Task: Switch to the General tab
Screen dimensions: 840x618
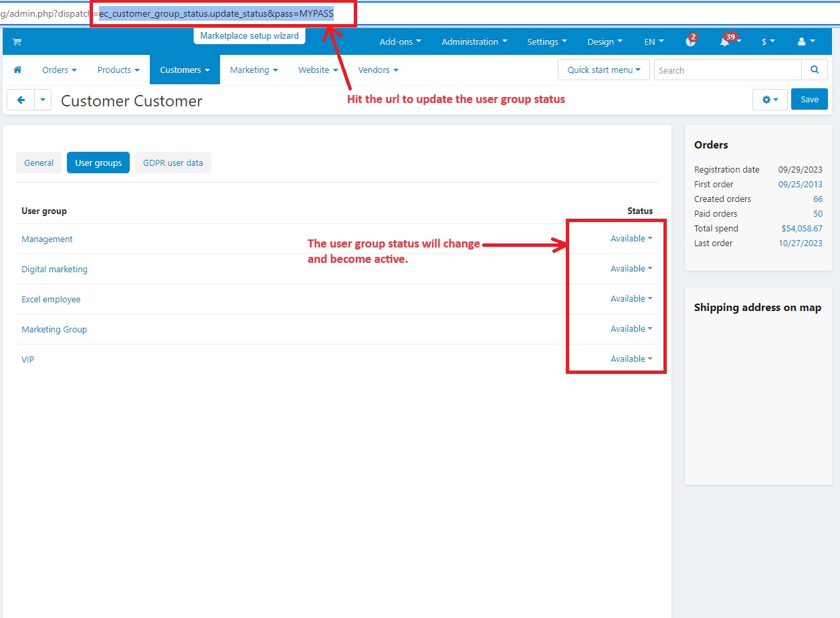Action: tap(39, 163)
